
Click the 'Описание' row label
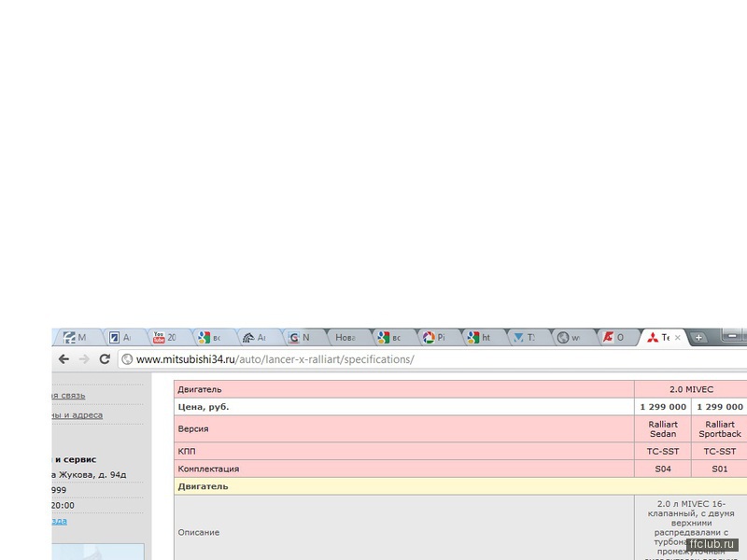pos(199,532)
